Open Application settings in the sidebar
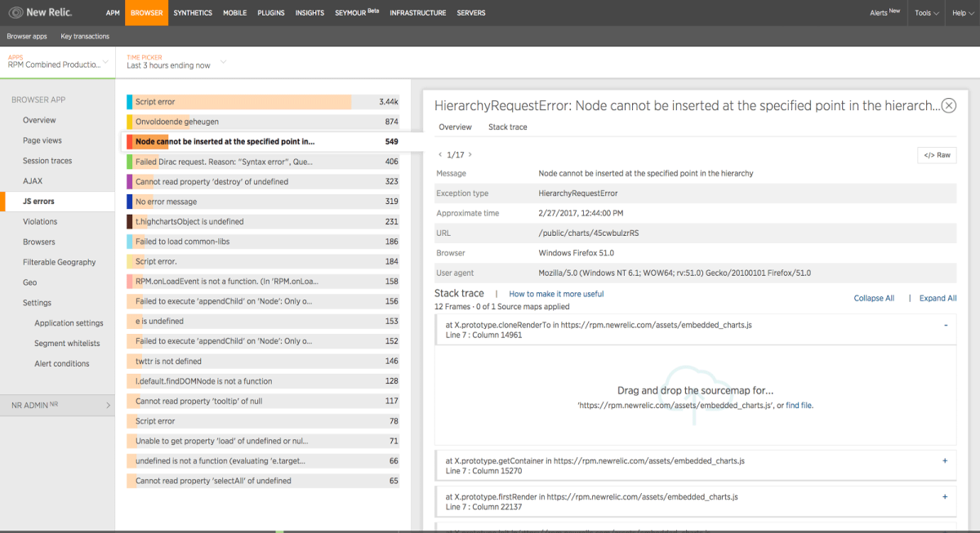This screenshot has height=533, width=980. (69, 323)
